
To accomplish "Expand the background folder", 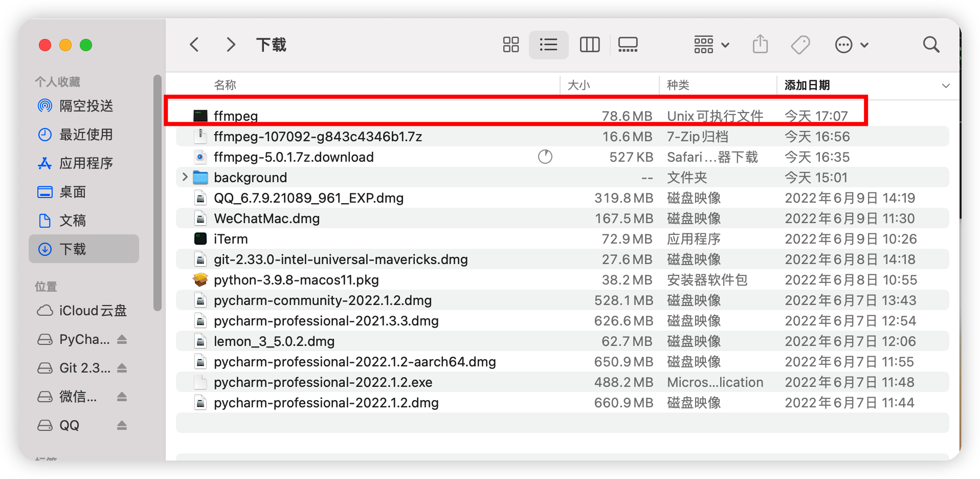I will pos(185,177).
